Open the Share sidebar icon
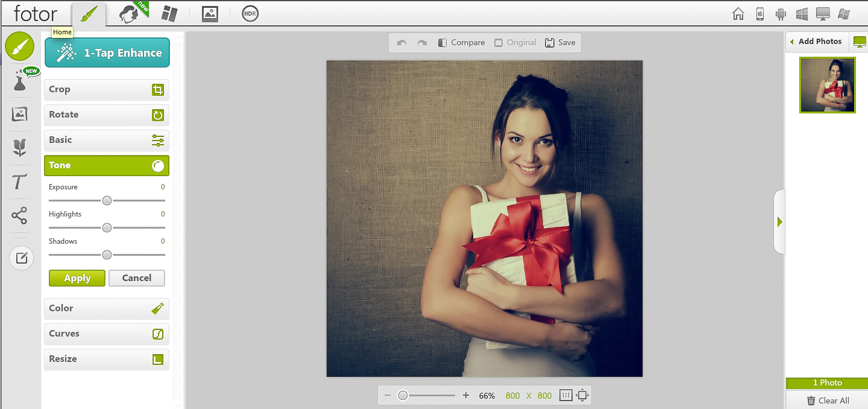The height and width of the screenshot is (409, 868). click(x=20, y=215)
